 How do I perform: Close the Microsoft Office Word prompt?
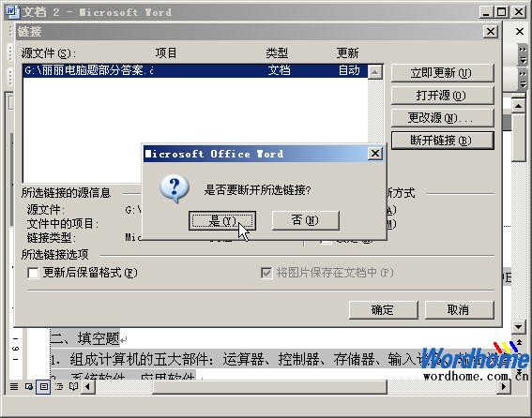coord(375,154)
